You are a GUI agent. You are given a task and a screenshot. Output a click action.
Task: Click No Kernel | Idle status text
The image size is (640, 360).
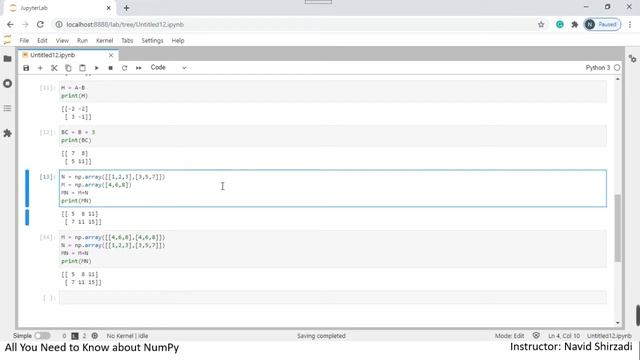(127, 336)
